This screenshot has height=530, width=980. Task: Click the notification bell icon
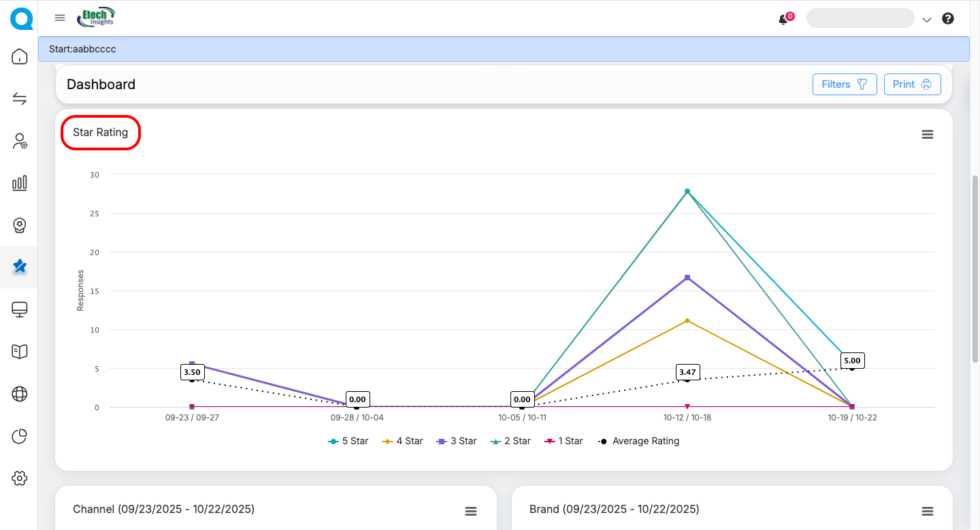(x=783, y=20)
